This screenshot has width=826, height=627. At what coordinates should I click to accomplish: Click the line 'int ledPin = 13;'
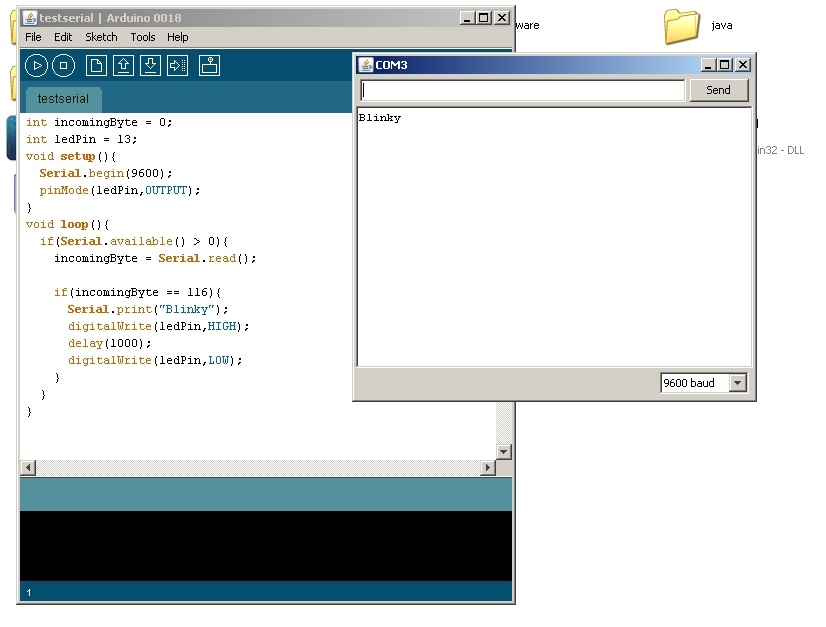click(82, 140)
